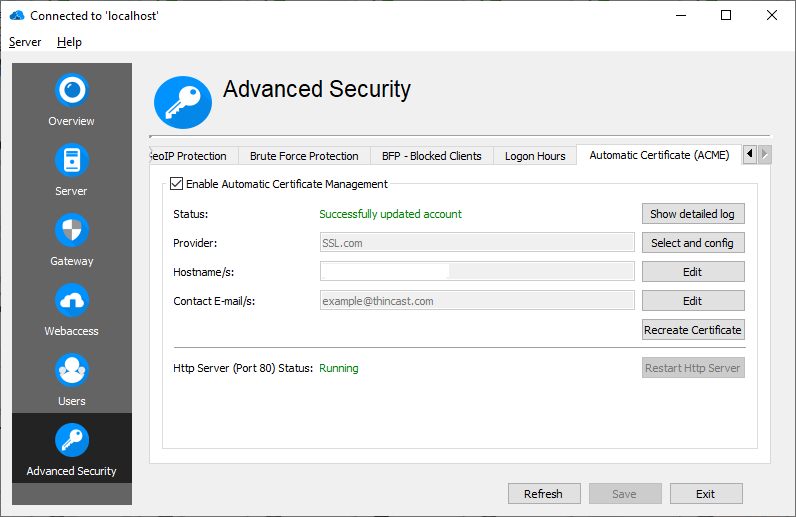Close the application window
The width and height of the screenshot is (796, 517).
point(772,15)
